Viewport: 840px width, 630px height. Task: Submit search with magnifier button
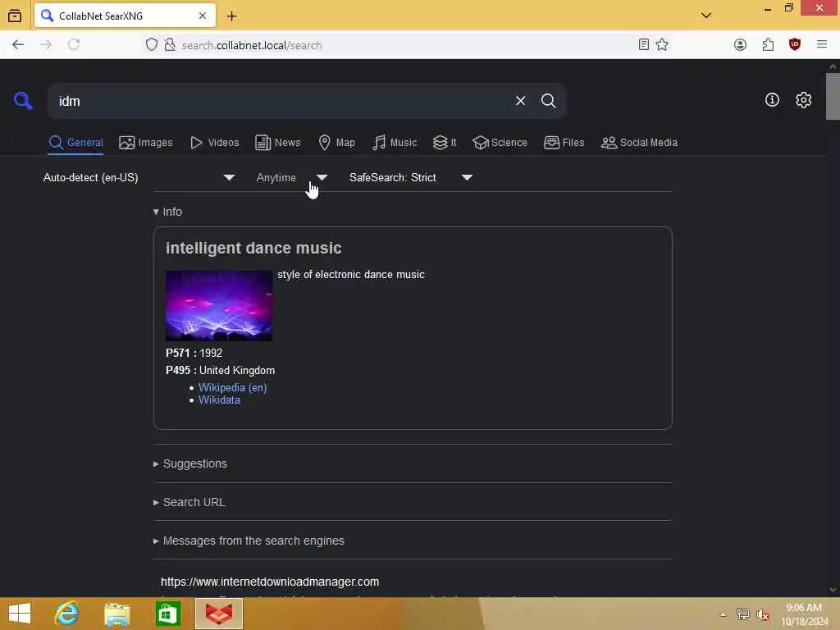point(548,101)
